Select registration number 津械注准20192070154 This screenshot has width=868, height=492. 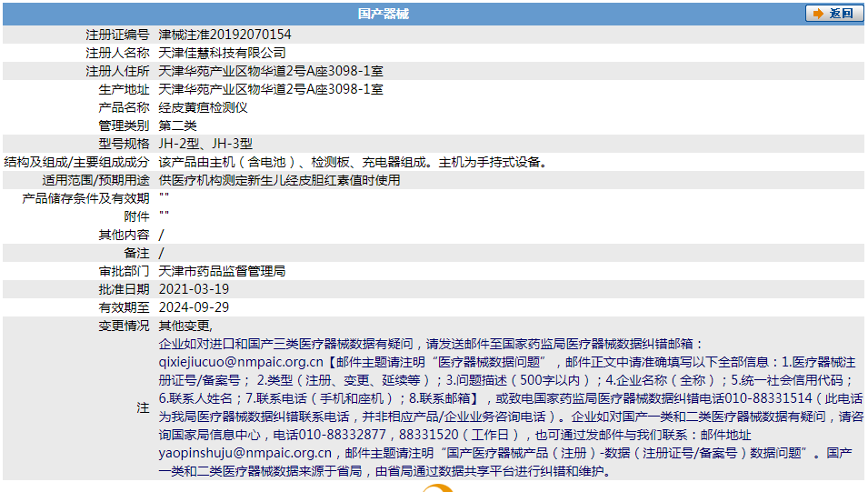224,35
